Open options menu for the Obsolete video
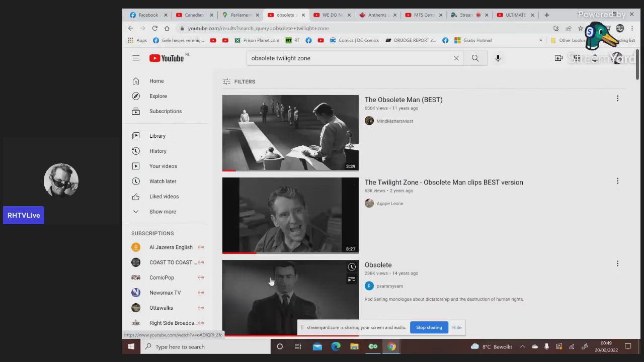Image resolution: width=644 pixels, height=362 pixels. click(617, 263)
